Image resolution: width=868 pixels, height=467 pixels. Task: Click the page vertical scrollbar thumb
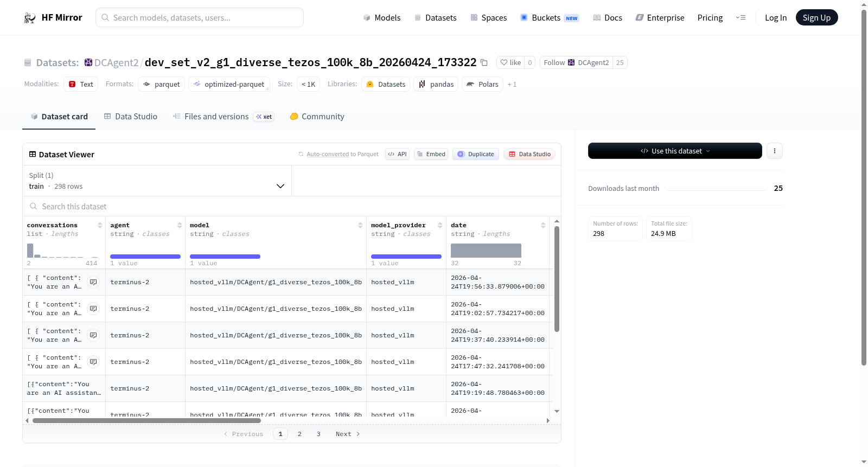(864, 187)
